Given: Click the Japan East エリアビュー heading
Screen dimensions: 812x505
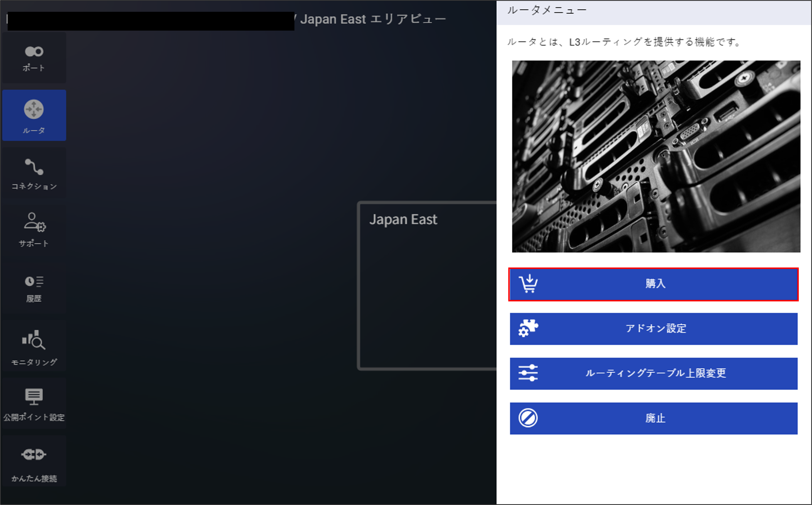Looking at the screenshot, I should [373, 19].
